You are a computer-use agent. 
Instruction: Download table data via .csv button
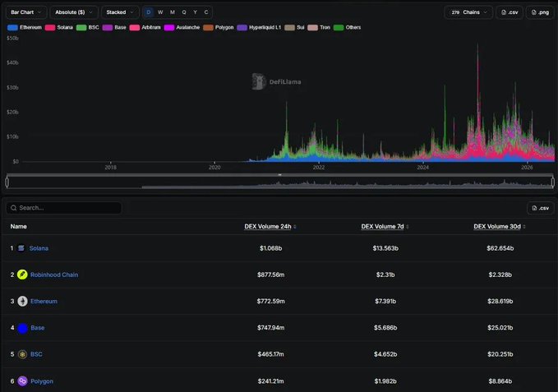point(540,208)
